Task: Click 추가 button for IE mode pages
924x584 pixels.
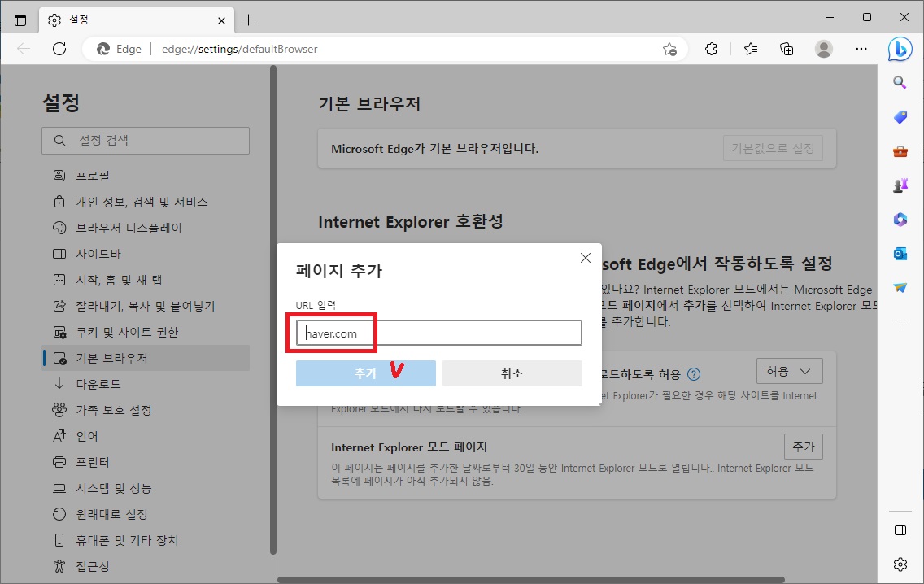Action: 803,447
